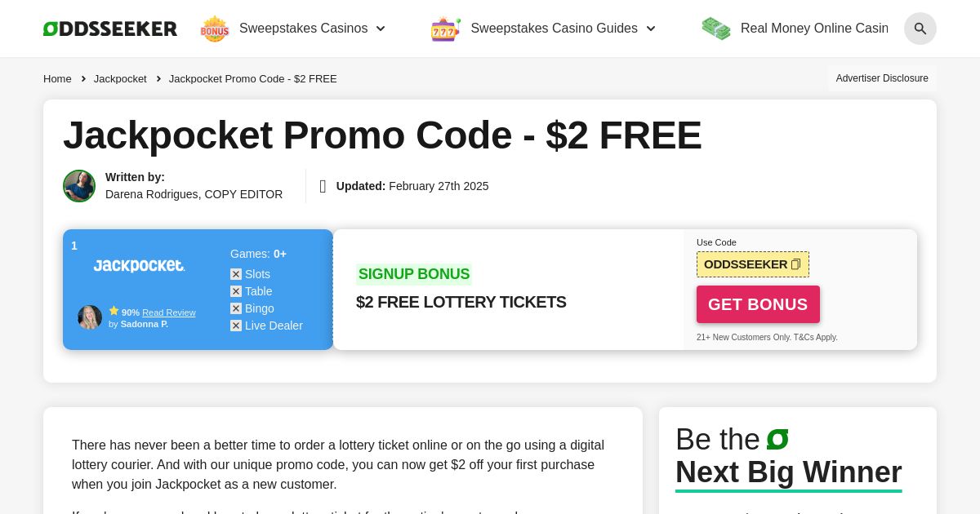Expand the Sweepstakes Casino Guides dropdown
This screenshot has width=980, height=514.
pyautogui.click(x=651, y=29)
